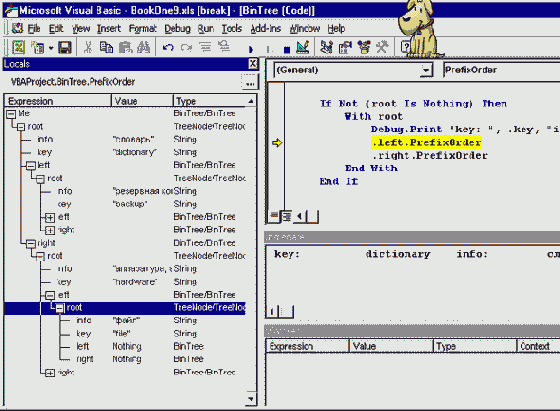Close the Locals window
Image resolution: width=560 pixels, height=411 pixels.
point(253,64)
